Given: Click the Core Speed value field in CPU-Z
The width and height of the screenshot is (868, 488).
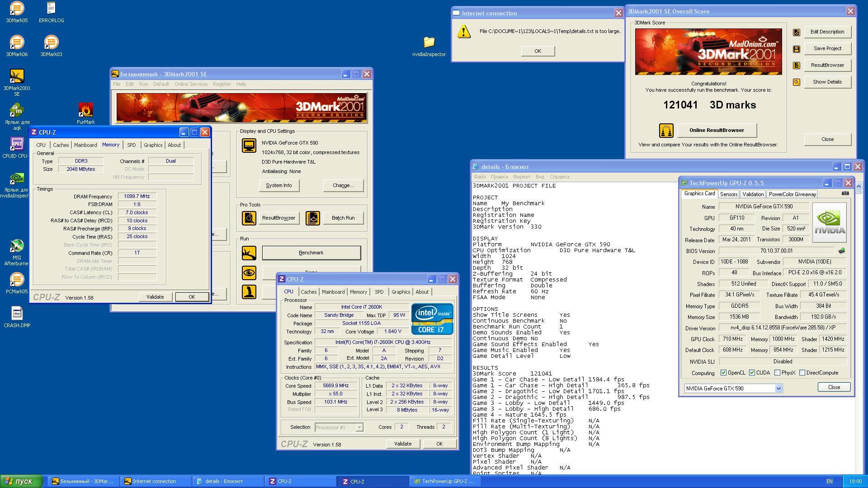Looking at the screenshot, I should pyautogui.click(x=335, y=386).
